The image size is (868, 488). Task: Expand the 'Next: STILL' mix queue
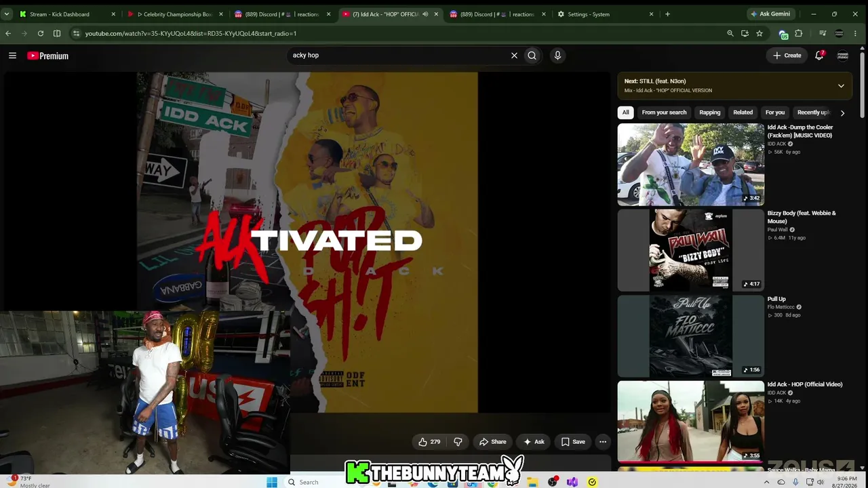[841, 86]
